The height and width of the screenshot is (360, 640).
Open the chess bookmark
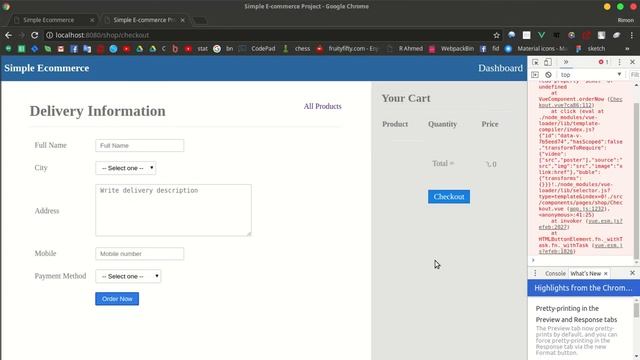297,49
